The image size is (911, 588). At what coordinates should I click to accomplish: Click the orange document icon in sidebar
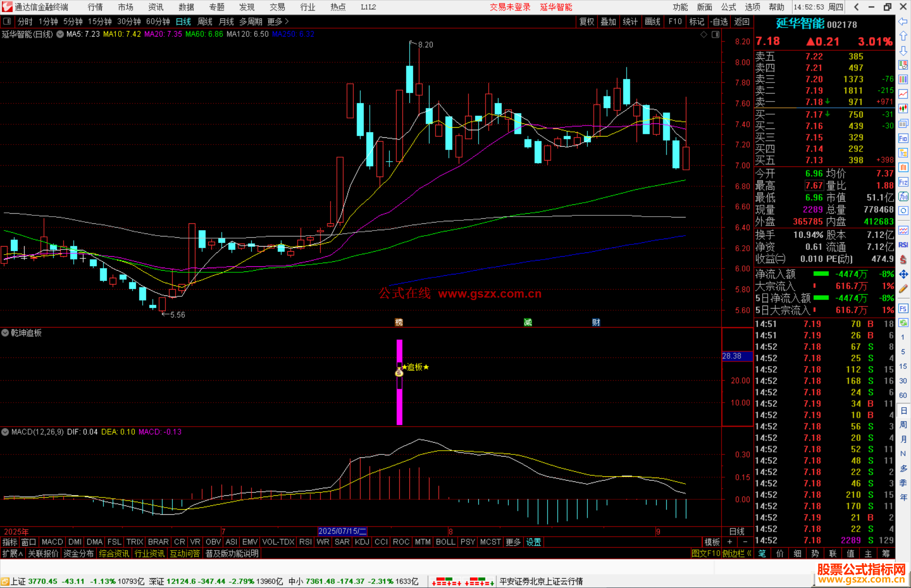pos(903,167)
